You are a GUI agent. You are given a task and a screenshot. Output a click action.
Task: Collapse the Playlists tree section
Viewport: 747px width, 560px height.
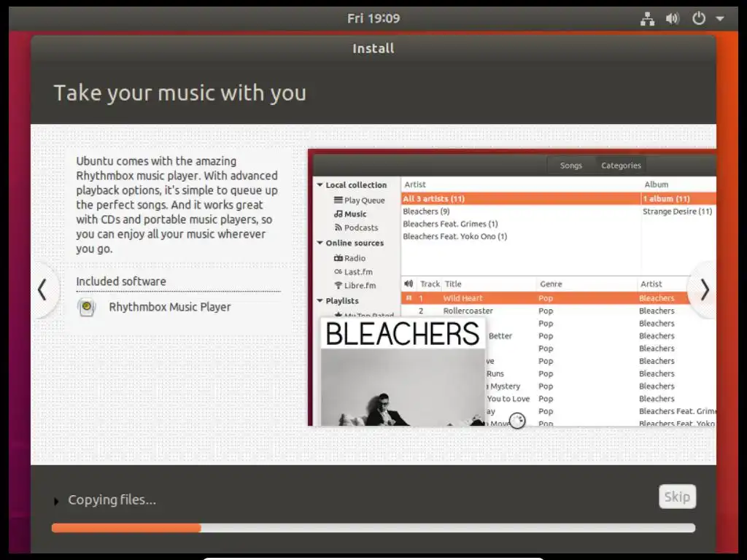[320, 301]
